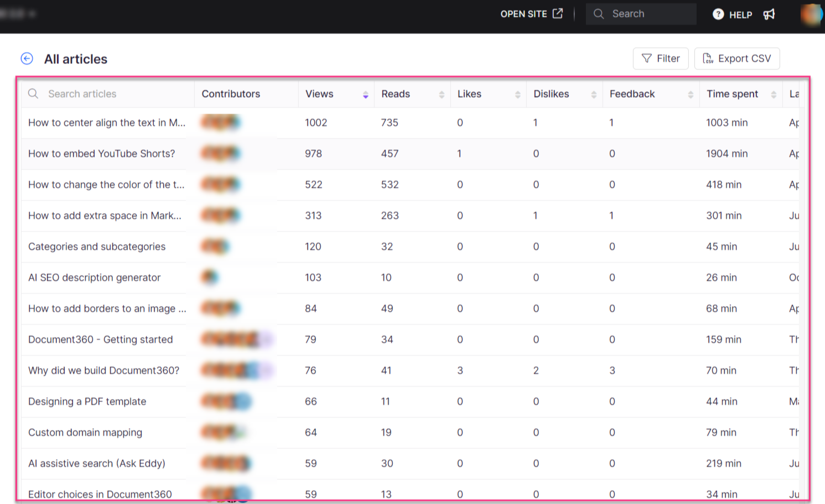The width and height of the screenshot is (825, 504).
Task: Click the 219 min time spent value
Action: (x=724, y=463)
